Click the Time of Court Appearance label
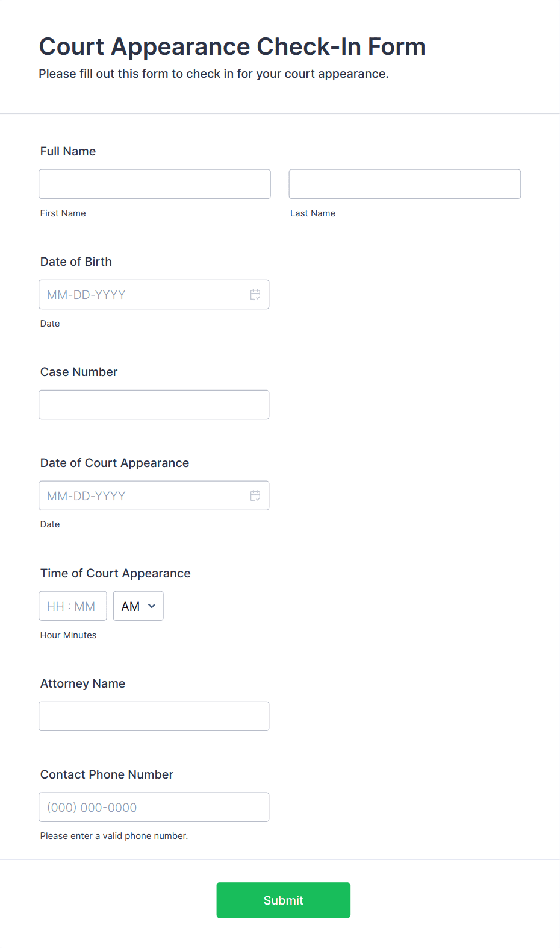Screen dimensions: 560x948 [x=116, y=573]
